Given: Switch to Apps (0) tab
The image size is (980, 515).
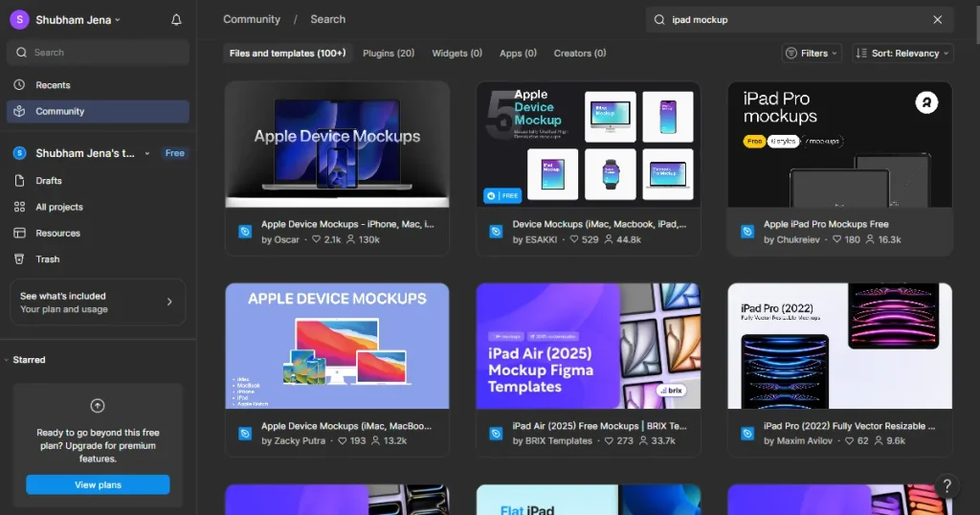Looking at the screenshot, I should pyautogui.click(x=518, y=53).
